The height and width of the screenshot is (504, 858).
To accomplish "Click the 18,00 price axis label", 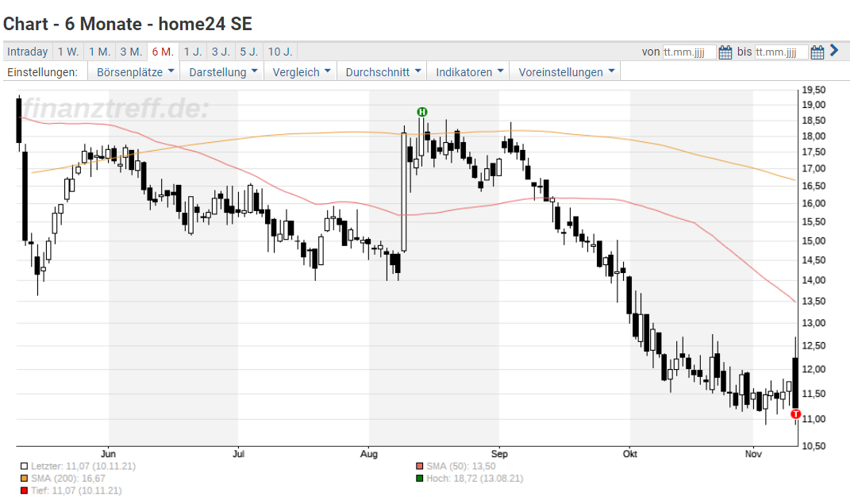I will tap(814, 137).
